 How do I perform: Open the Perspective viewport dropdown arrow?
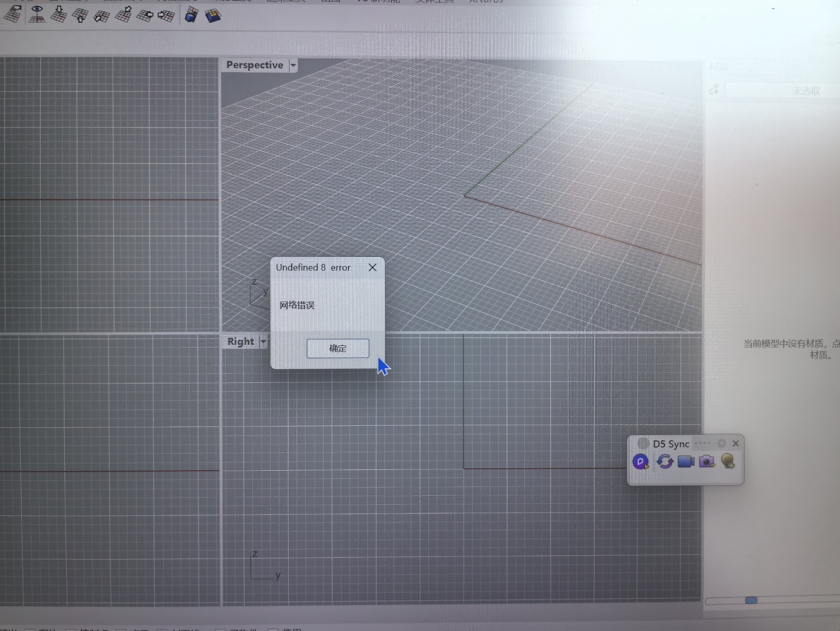click(x=293, y=65)
